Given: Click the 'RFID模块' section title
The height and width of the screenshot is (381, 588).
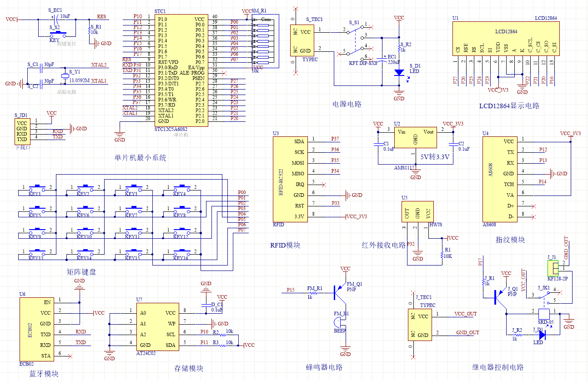Looking at the screenshot, I should coord(285,246).
